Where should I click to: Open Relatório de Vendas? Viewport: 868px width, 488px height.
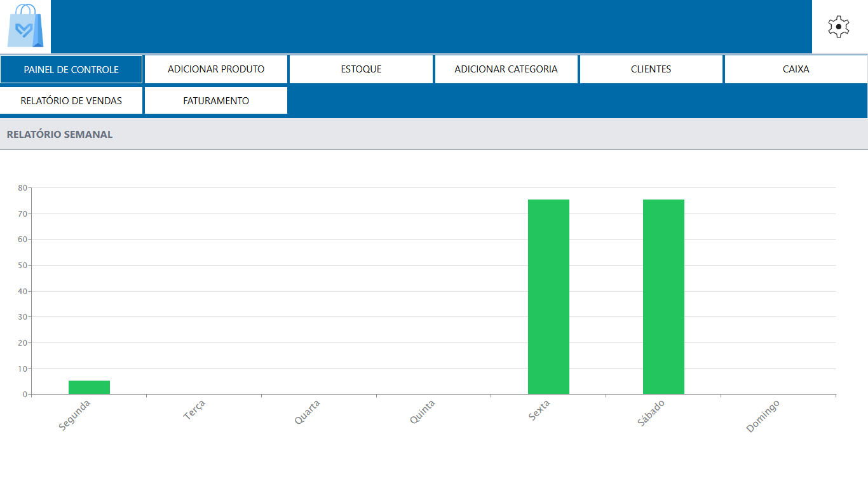point(71,101)
